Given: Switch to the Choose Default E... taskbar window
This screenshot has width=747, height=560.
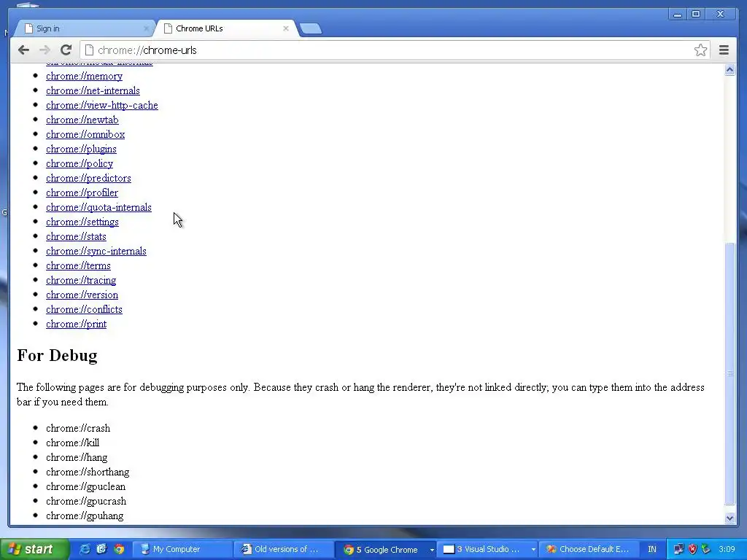Looking at the screenshot, I should tap(589, 549).
